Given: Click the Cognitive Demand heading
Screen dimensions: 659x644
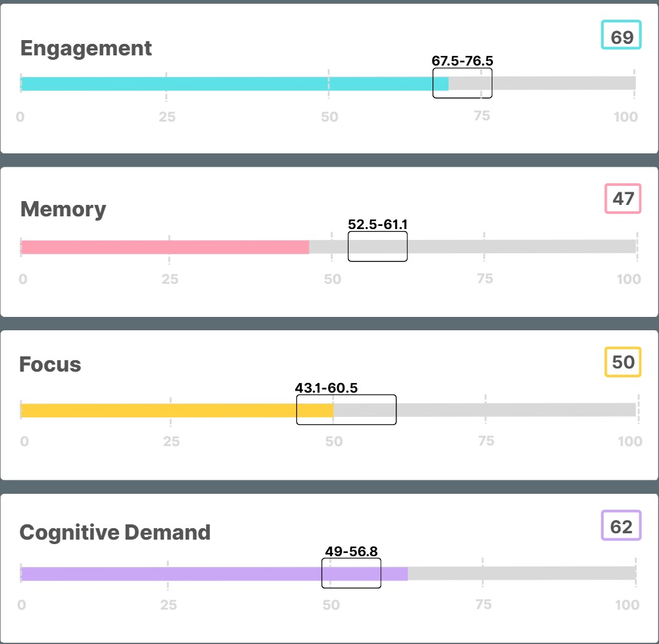Looking at the screenshot, I should pos(115,532).
